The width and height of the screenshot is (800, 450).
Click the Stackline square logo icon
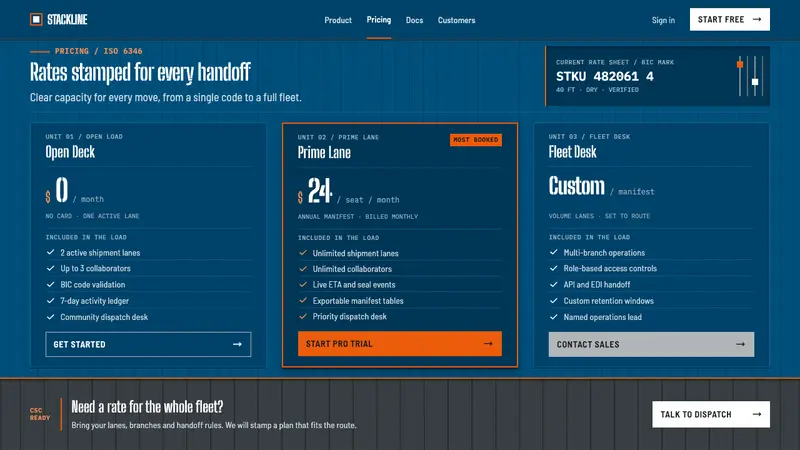(x=36, y=19)
